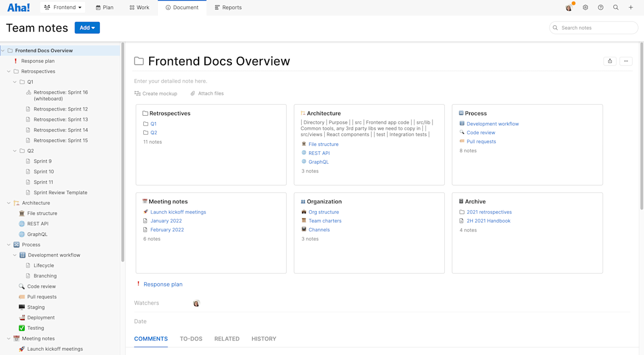Open the Share icon on the note header
Screen dimensions: 644x355
click(610, 61)
